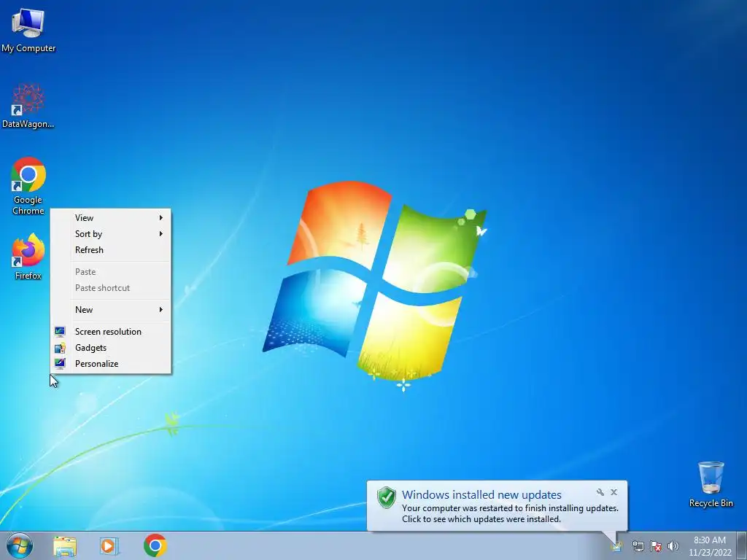Expand the Sort by submenu
747x560 pixels.
[x=111, y=234]
